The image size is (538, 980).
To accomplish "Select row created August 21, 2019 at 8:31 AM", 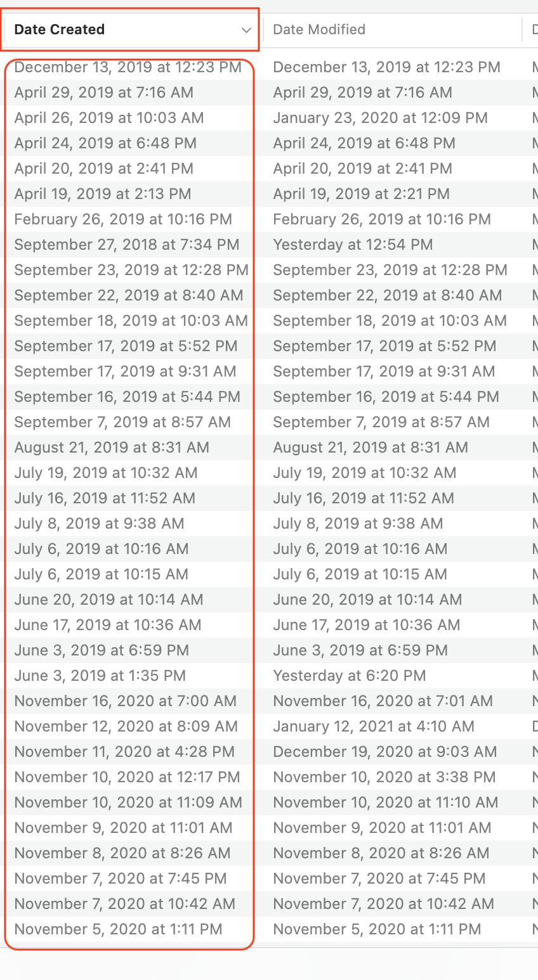I will pyautogui.click(x=112, y=448).
